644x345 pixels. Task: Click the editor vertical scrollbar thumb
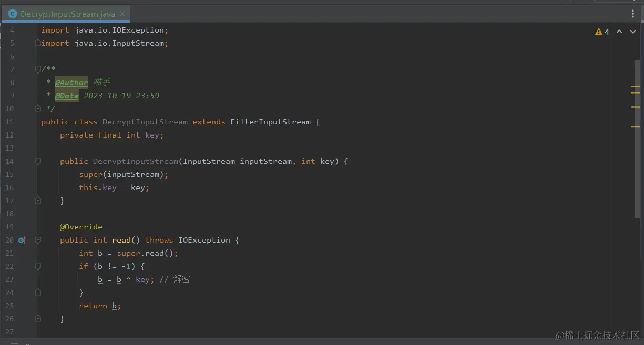(637, 139)
